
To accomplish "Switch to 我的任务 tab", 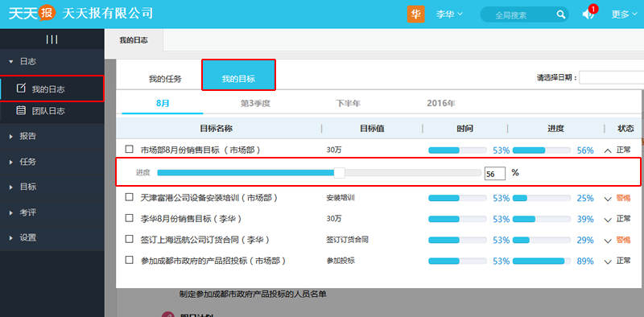I will (x=165, y=79).
